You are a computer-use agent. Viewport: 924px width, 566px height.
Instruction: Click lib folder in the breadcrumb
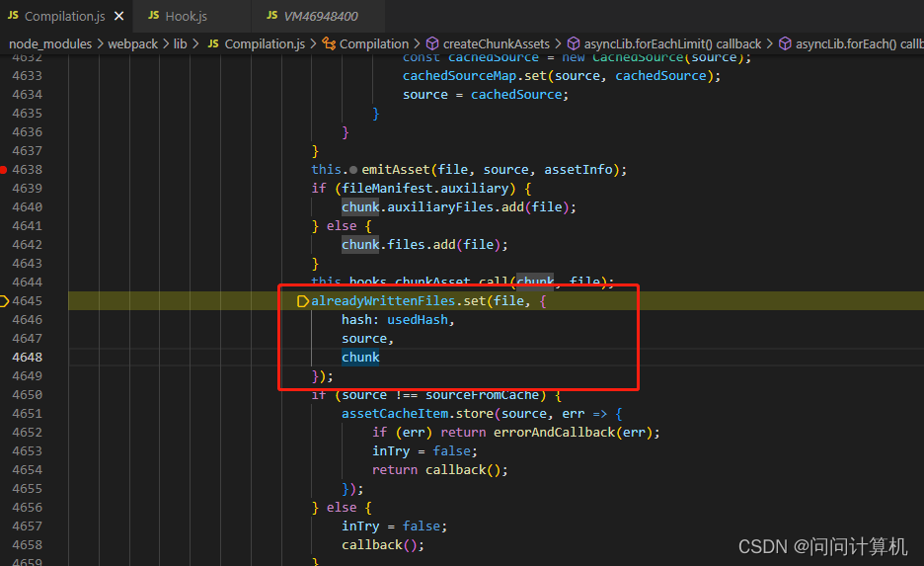181,44
